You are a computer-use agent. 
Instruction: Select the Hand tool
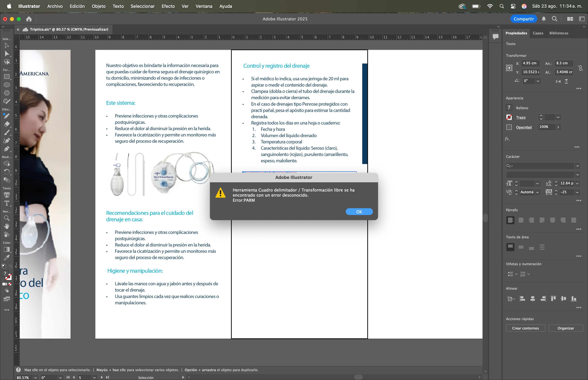tap(7, 226)
